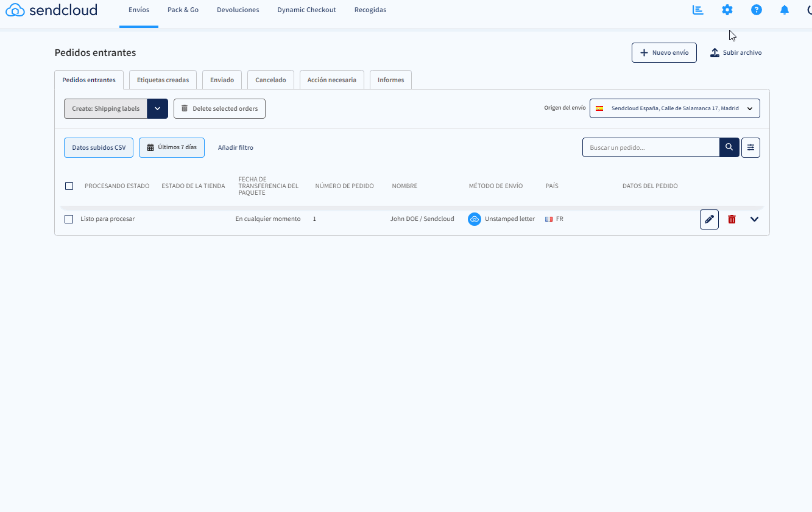Click the search magnifier icon
812x512 pixels.
[729, 147]
